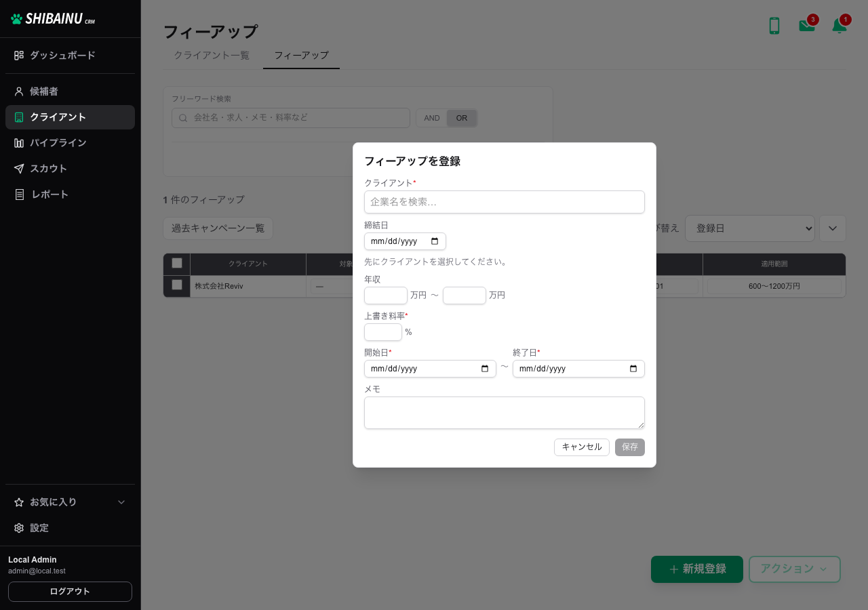868x610 pixels.
Task: Click the dashboard grid icon in sidebar
Action: click(19, 56)
